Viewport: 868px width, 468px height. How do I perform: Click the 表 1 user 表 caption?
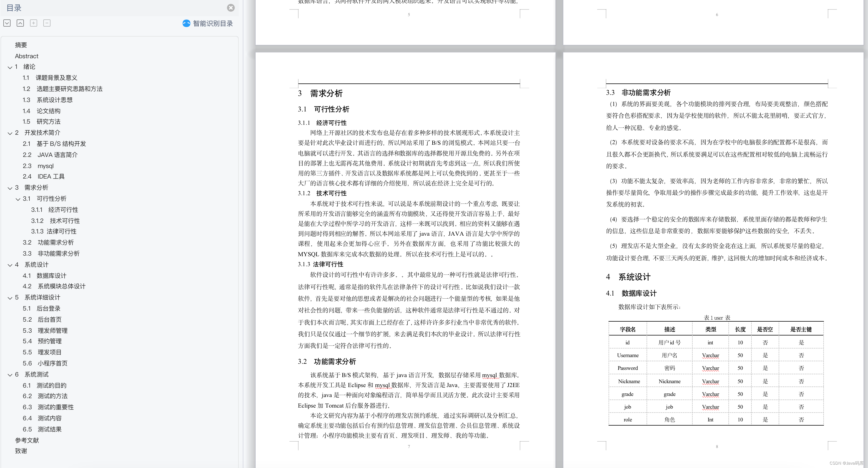coord(717,317)
